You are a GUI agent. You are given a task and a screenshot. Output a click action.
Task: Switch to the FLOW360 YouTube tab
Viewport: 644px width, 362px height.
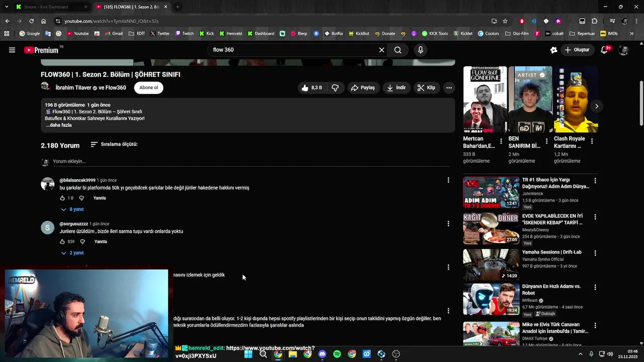pyautogui.click(x=132, y=7)
